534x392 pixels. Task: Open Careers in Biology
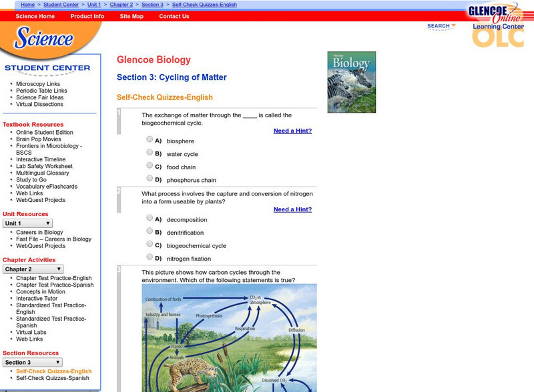tap(39, 232)
